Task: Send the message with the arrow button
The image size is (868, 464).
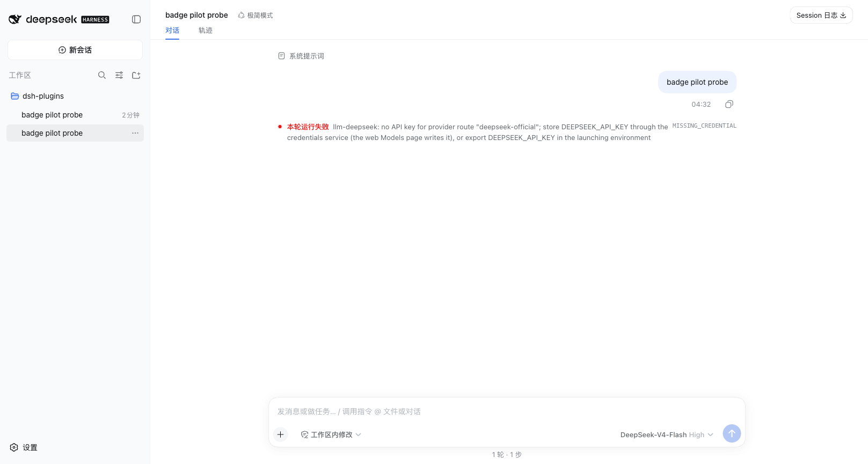Action: pyautogui.click(x=732, y=433)
